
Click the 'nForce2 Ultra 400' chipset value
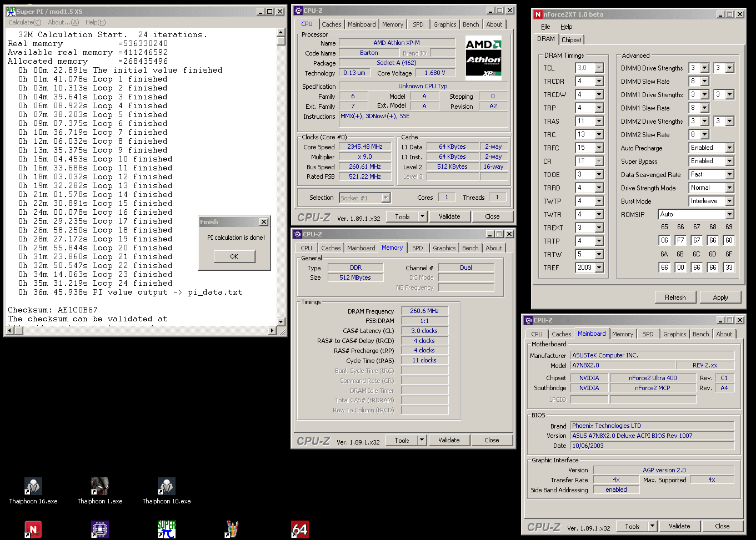tap(653, 378)
